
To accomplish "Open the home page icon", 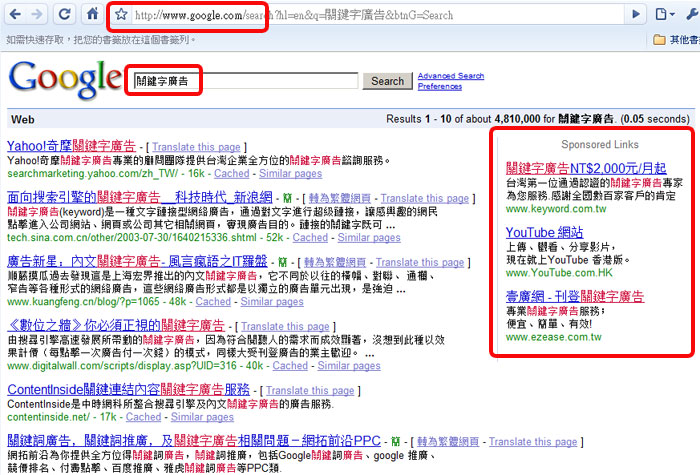I will point(92,14).
